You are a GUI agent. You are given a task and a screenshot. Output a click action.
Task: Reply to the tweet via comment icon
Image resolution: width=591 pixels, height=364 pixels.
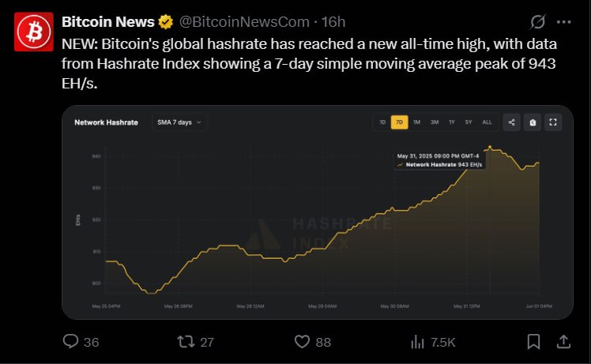click(x=70, y=341)
